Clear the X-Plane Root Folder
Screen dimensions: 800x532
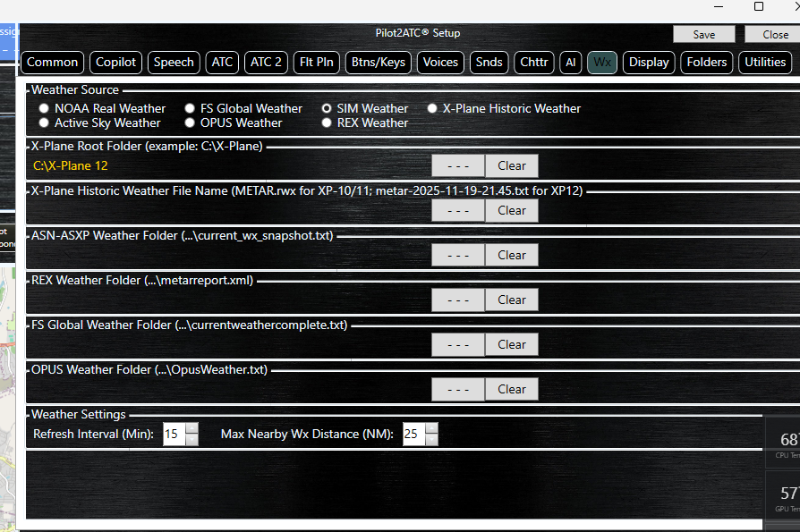[511, 166]
